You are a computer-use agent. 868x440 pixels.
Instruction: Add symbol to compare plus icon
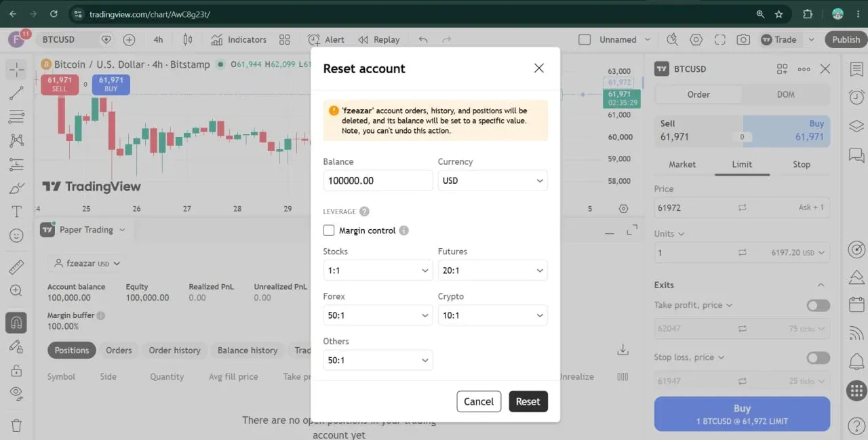[129, 39]
